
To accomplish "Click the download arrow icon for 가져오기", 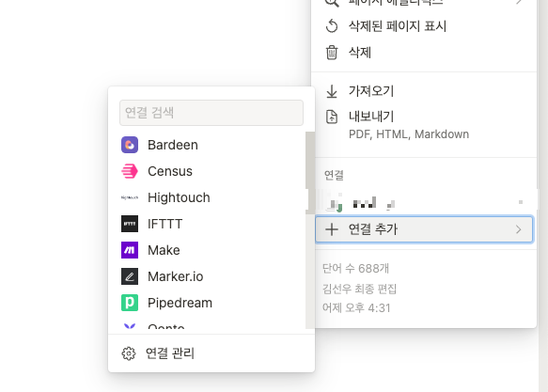I will 332,91.
